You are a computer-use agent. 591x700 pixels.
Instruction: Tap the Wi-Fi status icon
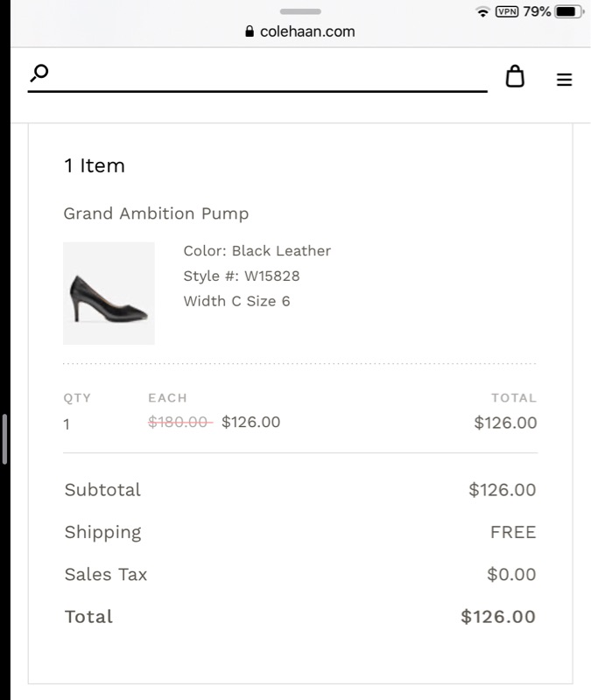[482, 12]
